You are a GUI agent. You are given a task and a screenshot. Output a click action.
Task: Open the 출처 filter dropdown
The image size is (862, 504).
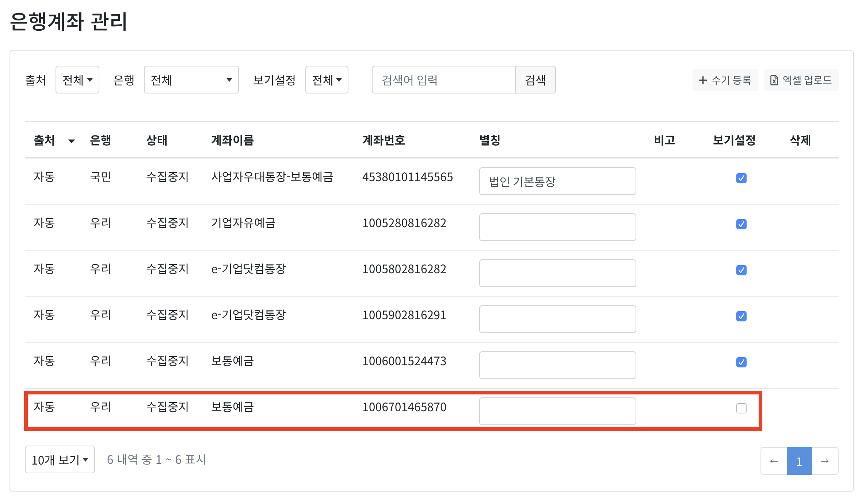pyautogui.click(x=77, y=80)
